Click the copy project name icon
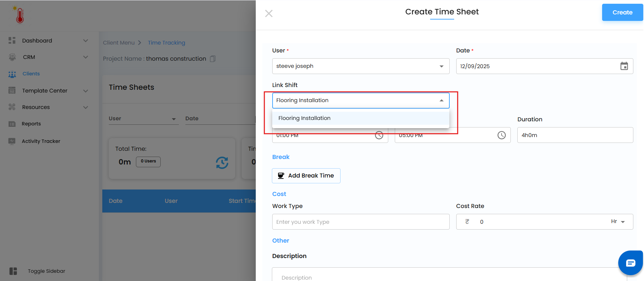644x281 pixels. tap(213, 59)
